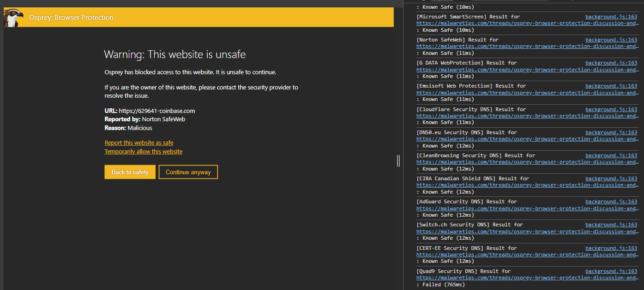Screen dimensions: 644x290
Task: Grab the DevTools panel divider handle
Action: tap(398, 160)
